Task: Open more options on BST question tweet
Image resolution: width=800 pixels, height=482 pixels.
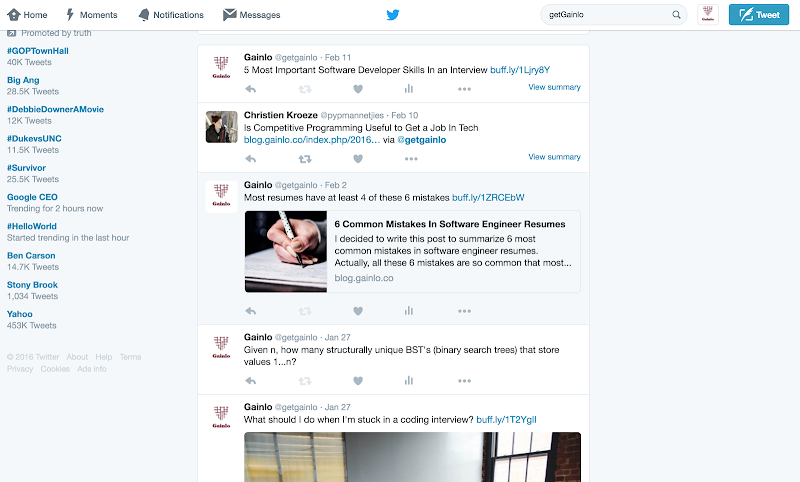Action: 464,380
